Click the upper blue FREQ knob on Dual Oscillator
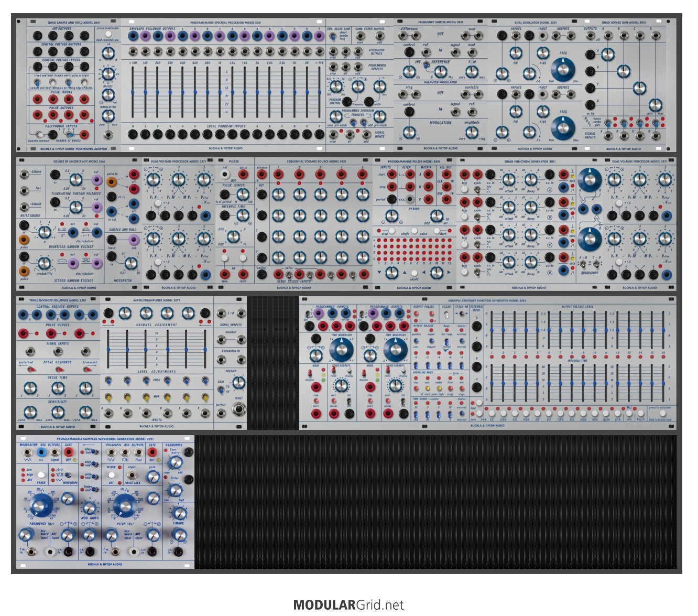The image size is (698, 616). (562, 69)
